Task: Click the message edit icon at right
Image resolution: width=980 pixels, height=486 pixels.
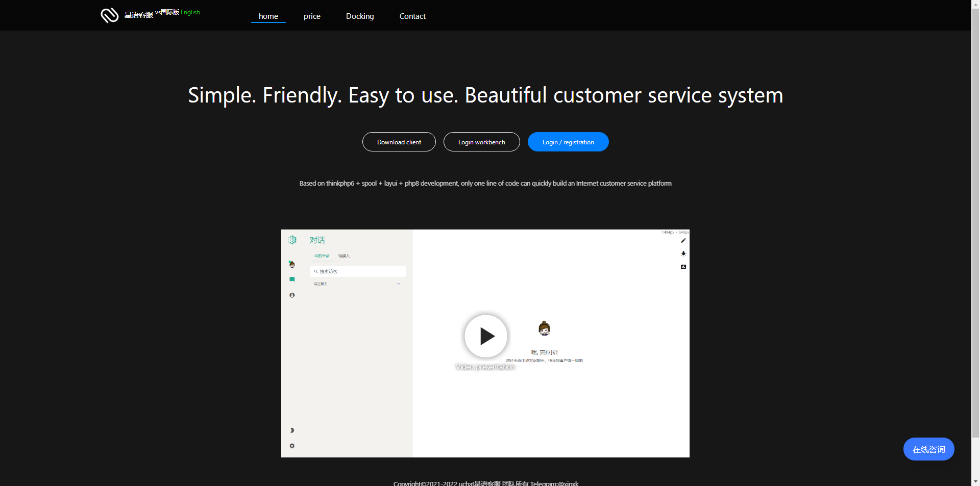Action: point(683,267)
